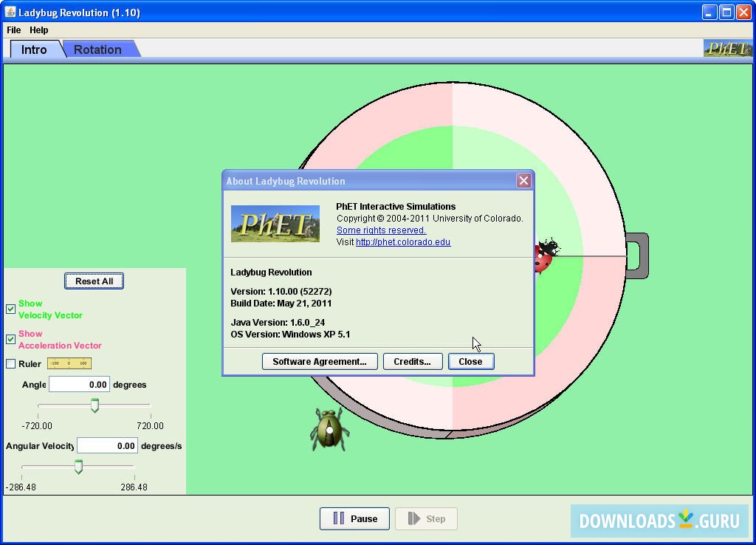Click the -720.00 slider label
The height and width of the screenshot is (545, 756).
[x=37, y=426]
